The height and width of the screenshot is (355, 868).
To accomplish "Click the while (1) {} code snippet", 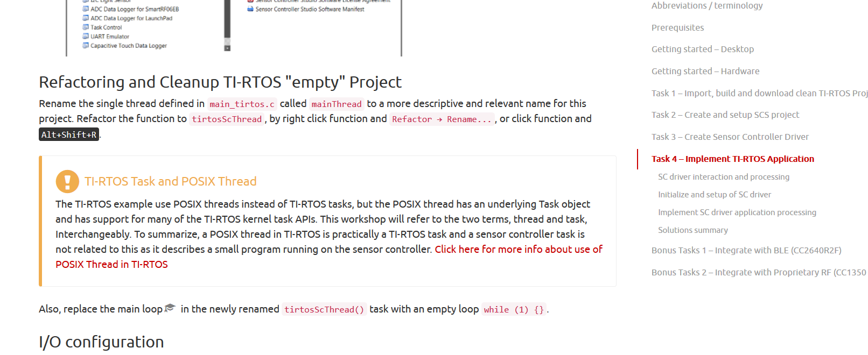I will 514,309.
